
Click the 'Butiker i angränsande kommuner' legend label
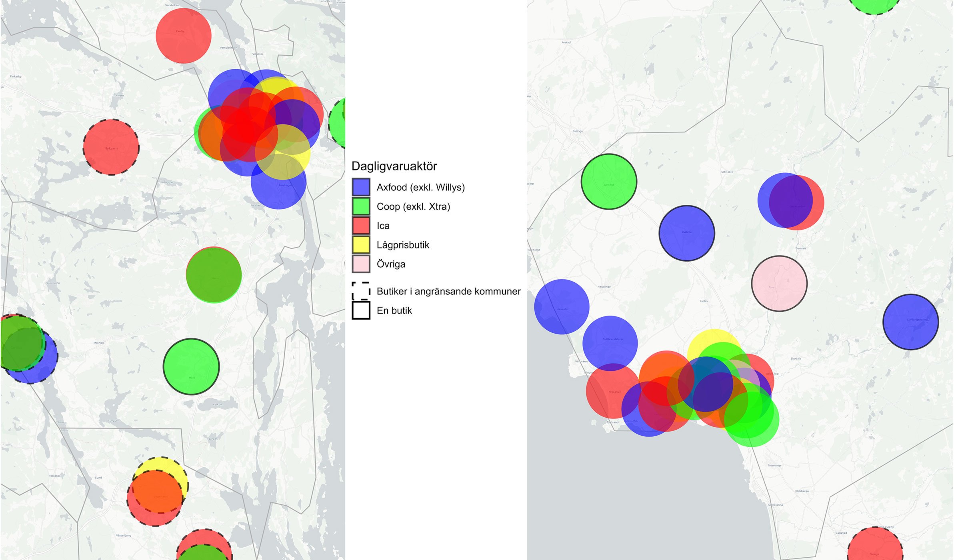tap(448, 291)
